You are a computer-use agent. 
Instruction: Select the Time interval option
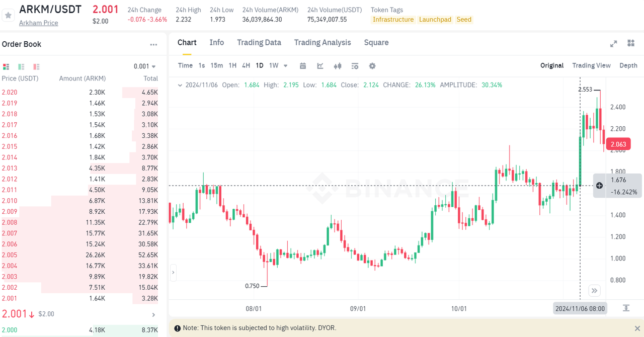(185, 65)
